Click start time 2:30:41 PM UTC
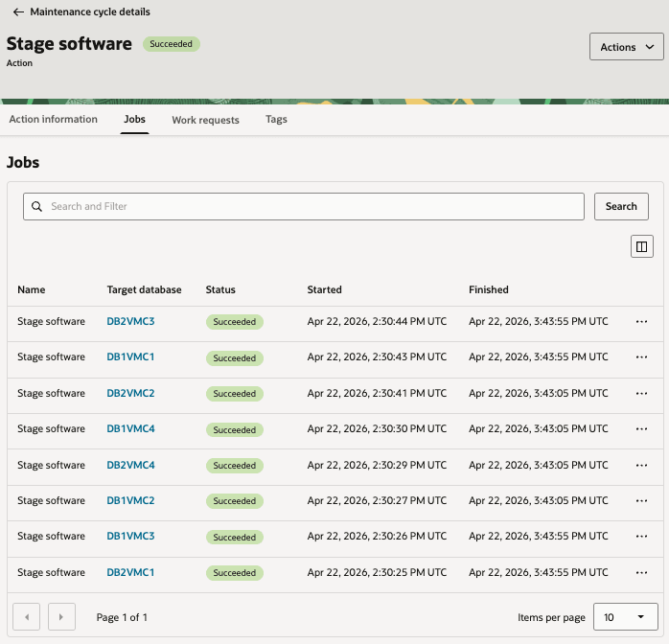This screenshot has width=669, height=644. pyautogui.click(x=377, y=393)
